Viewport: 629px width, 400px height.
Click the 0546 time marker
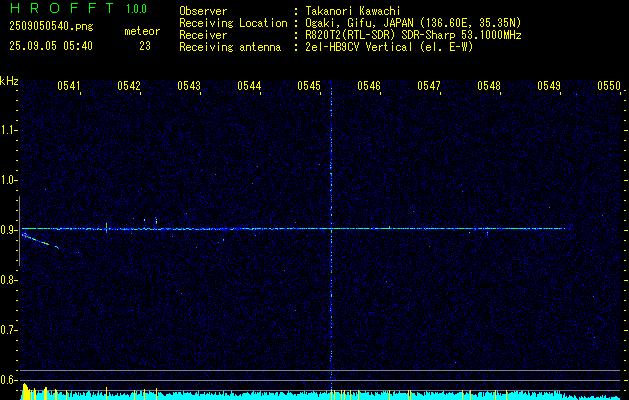(369, 86)
